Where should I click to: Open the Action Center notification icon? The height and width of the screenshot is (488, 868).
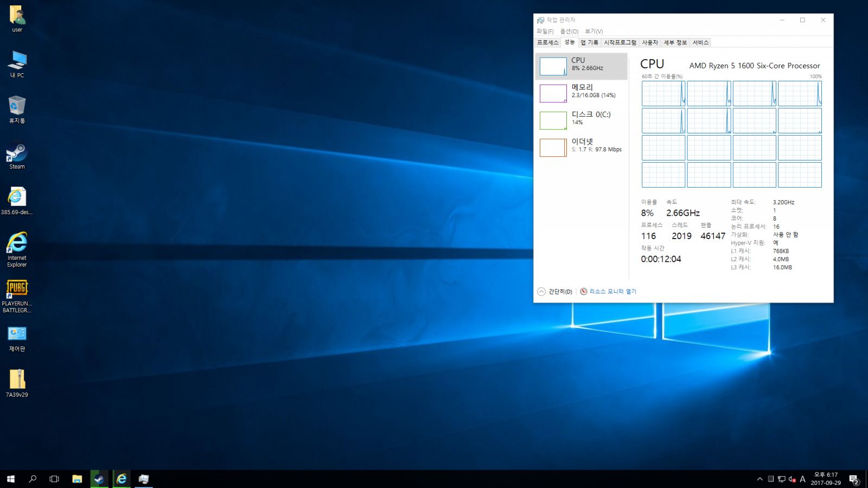(853, 479)
